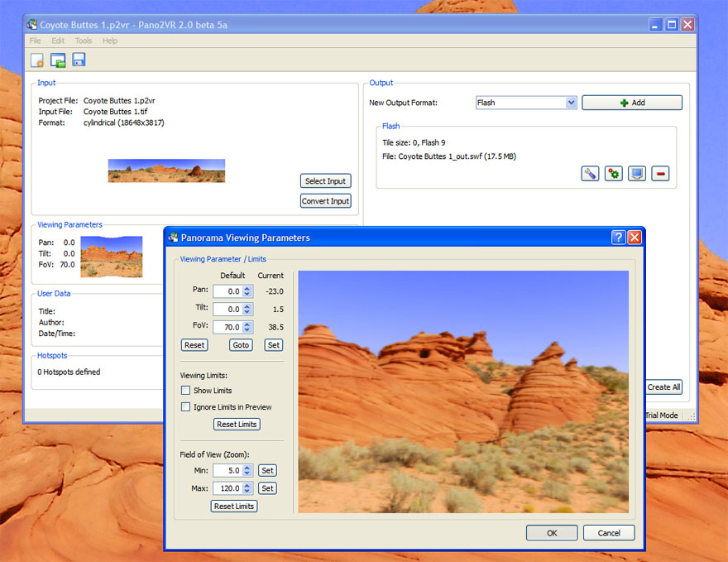
Task: Click the Viewing Parameters preview thumbnail
Action: (112, 257)
